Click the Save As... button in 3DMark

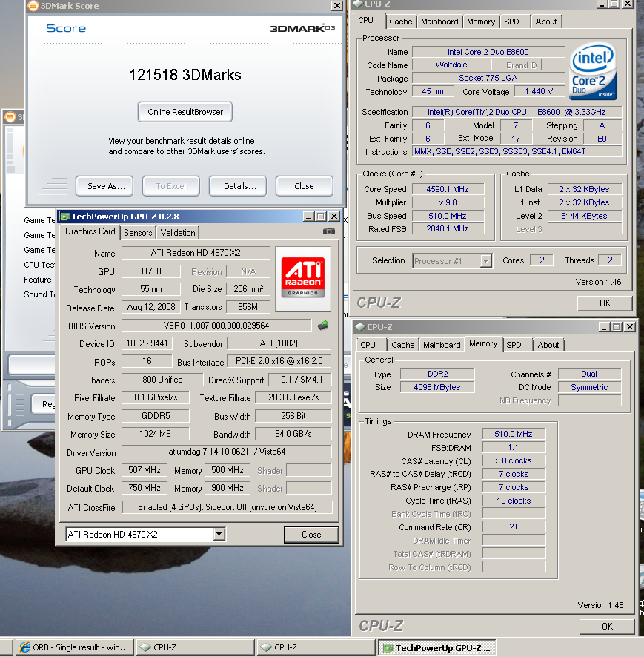(x=104, y=186)
